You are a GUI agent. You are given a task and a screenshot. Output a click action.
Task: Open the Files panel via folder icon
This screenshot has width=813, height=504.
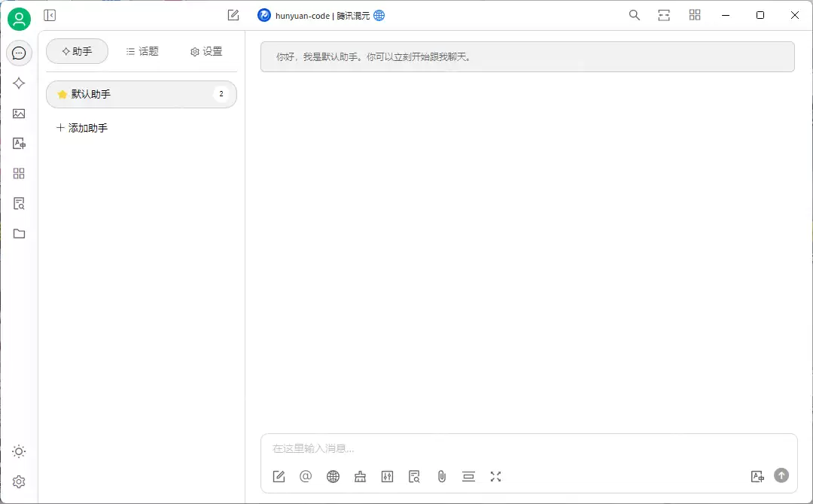coord(19,233)
